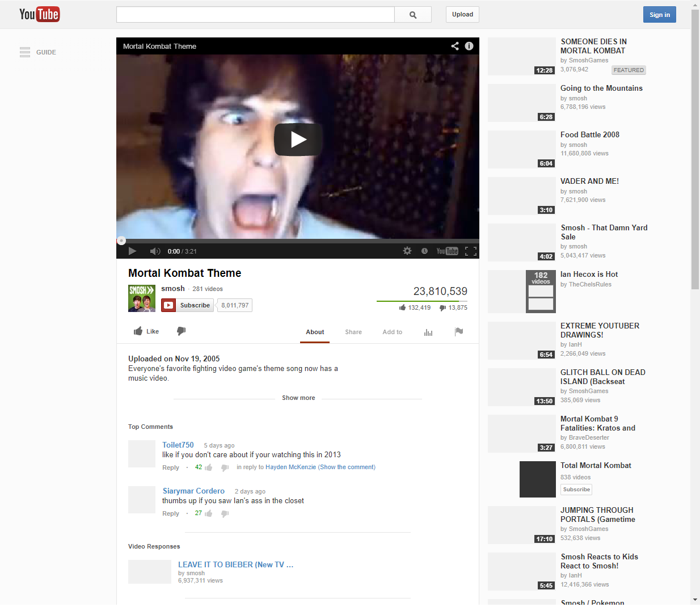This screenshot has height=607, width=700.
Task: Dislike the video with thumbs down
Action: [x=181, y=331]
